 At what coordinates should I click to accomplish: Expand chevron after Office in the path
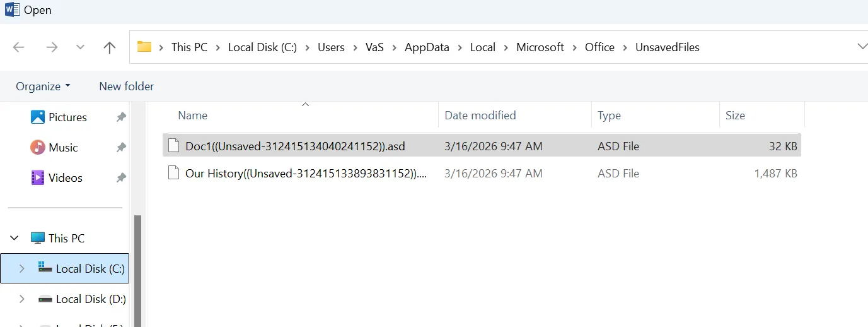[x=625, y=47]
